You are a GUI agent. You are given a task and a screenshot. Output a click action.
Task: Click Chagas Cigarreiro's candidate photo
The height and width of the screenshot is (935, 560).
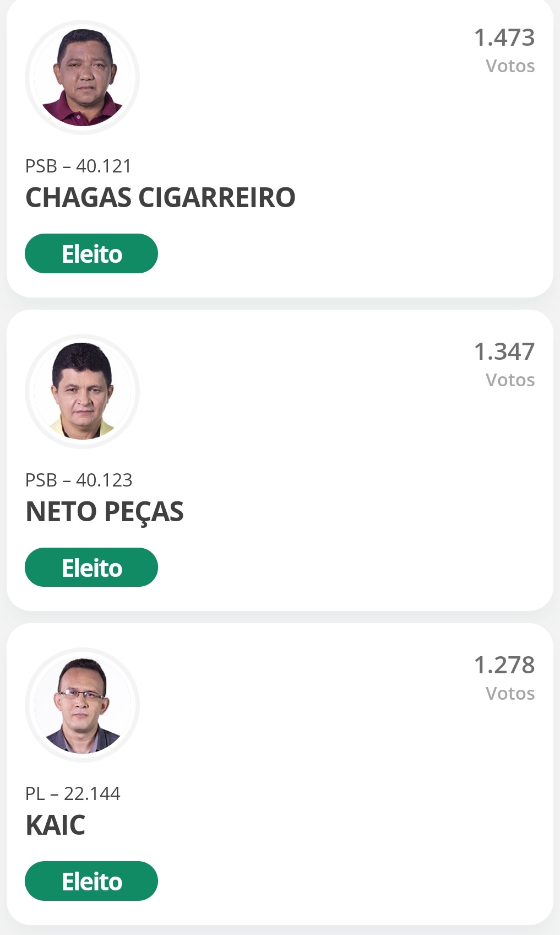(x=83, y=78)
